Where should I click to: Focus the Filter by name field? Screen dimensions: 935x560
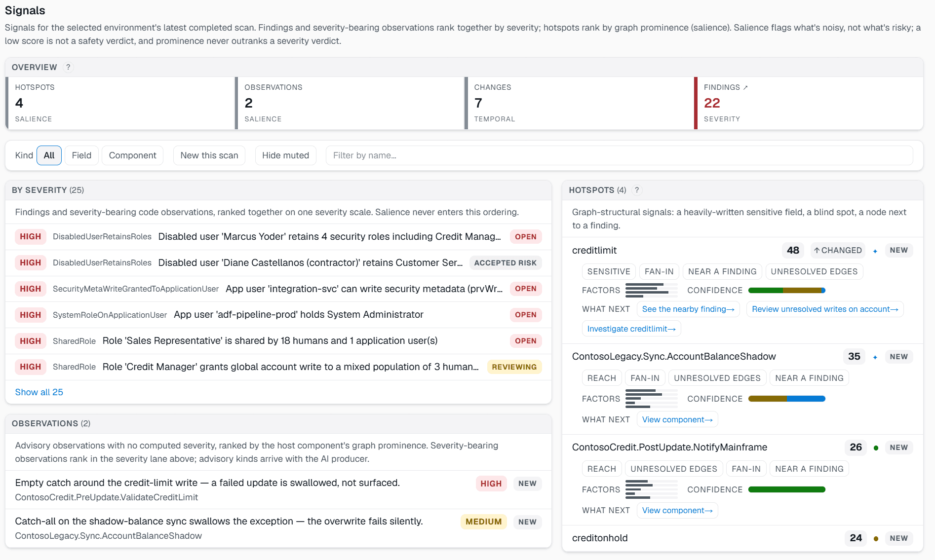click(619, 155)
